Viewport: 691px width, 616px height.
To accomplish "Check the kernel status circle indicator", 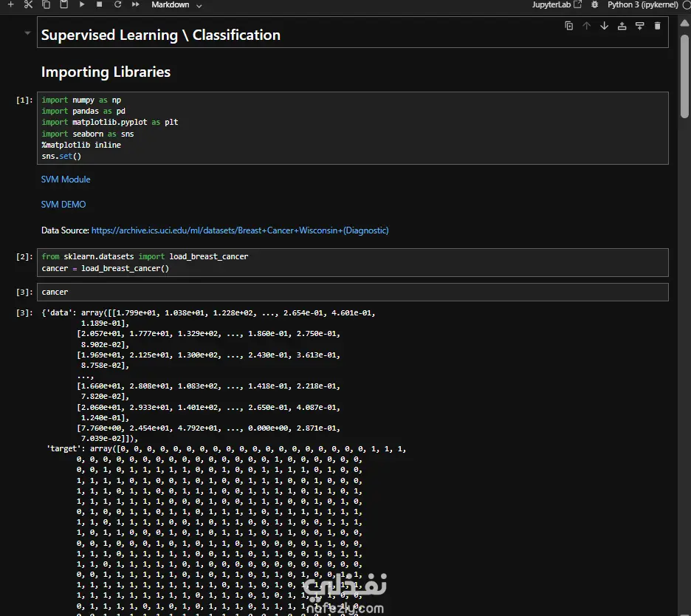I will [x=687, y=5].
